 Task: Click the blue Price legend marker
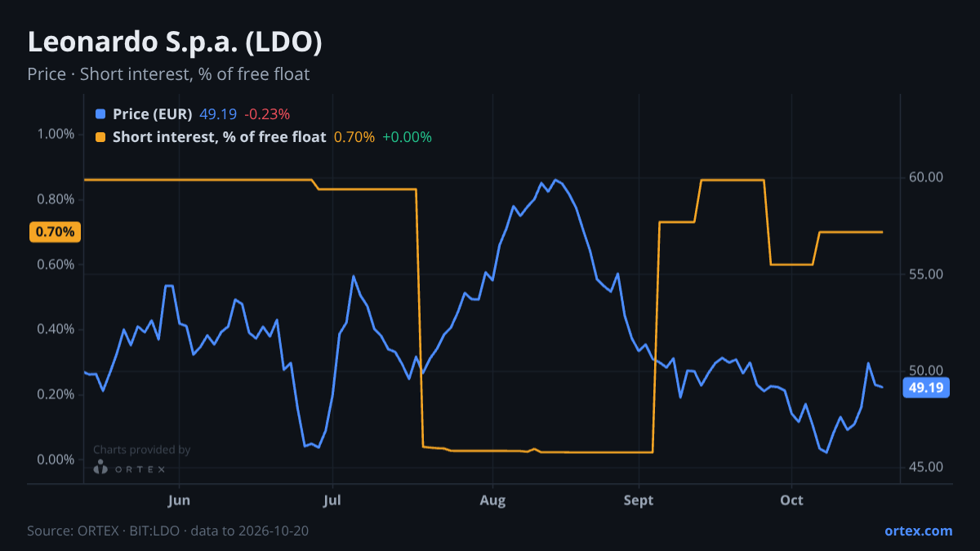click(100, 114)
